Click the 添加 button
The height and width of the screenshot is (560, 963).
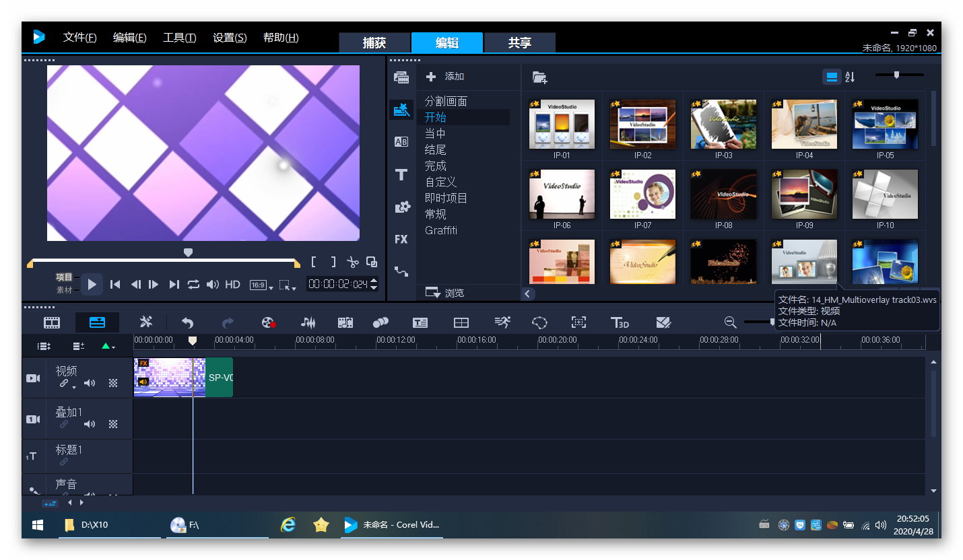tap(446, 77)
